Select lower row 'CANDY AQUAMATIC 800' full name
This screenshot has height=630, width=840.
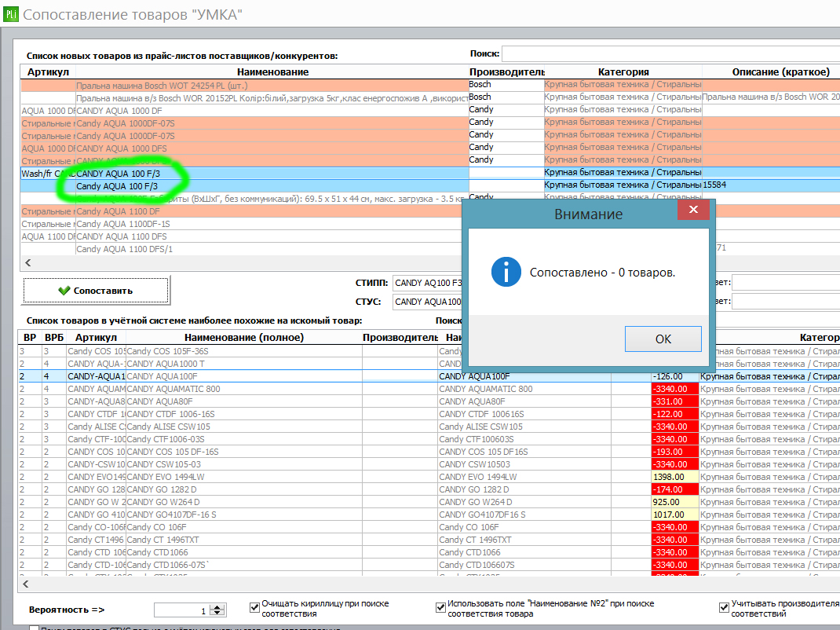coord(243,389)
